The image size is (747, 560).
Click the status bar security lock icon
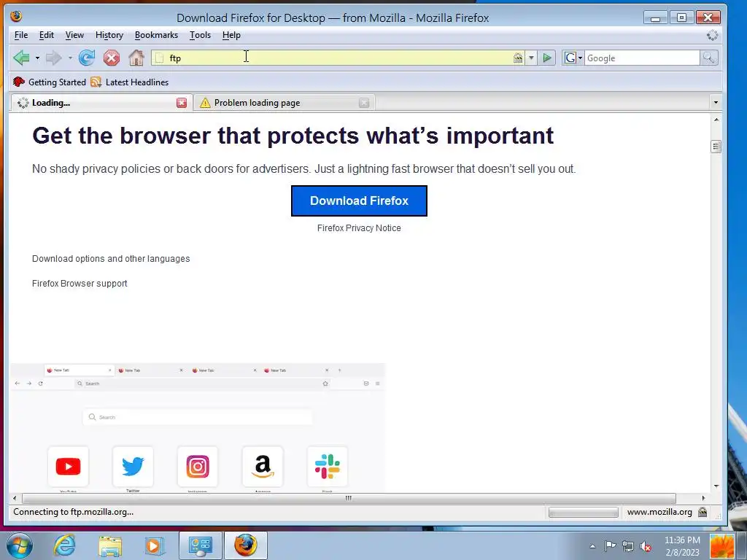pos(703,512)
